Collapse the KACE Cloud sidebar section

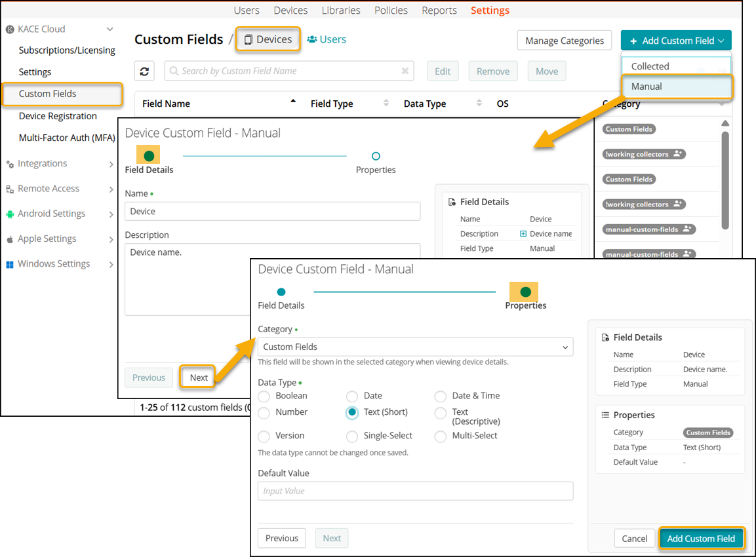(109, 29)
